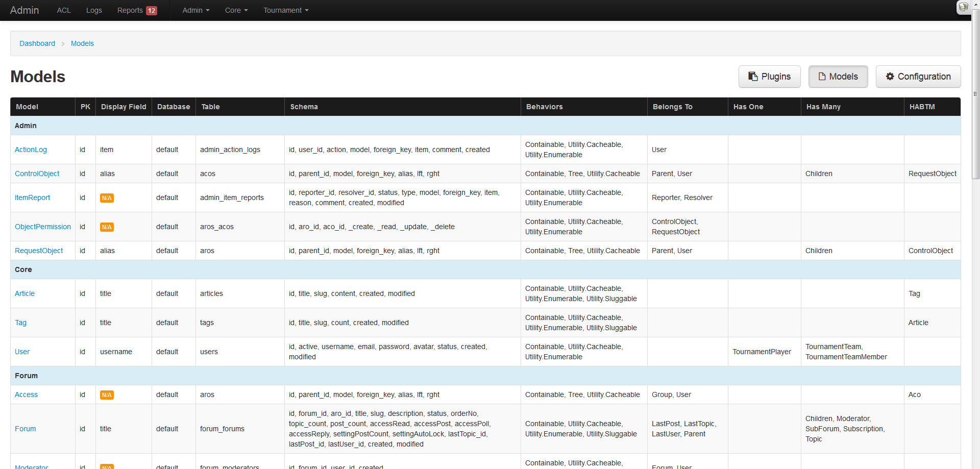Click the N/A badge in the Access row
This screenshot has width=980, height=469.
[x=107, y=395]
